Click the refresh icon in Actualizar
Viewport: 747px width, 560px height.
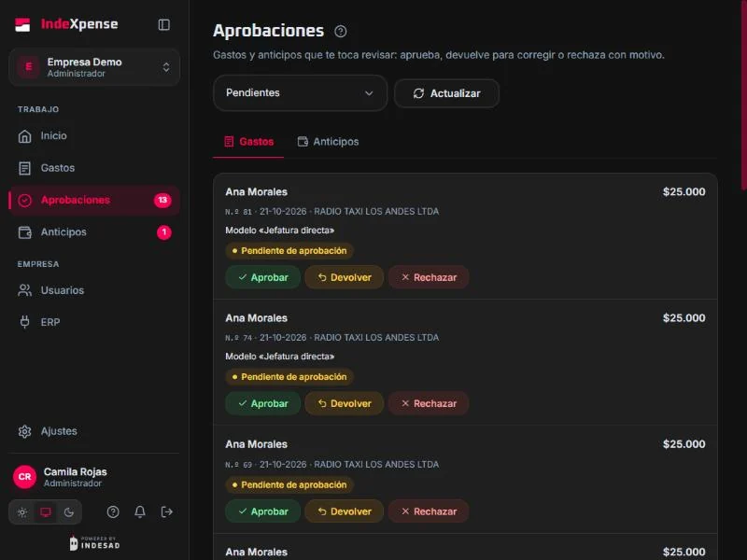click(418, 93)
